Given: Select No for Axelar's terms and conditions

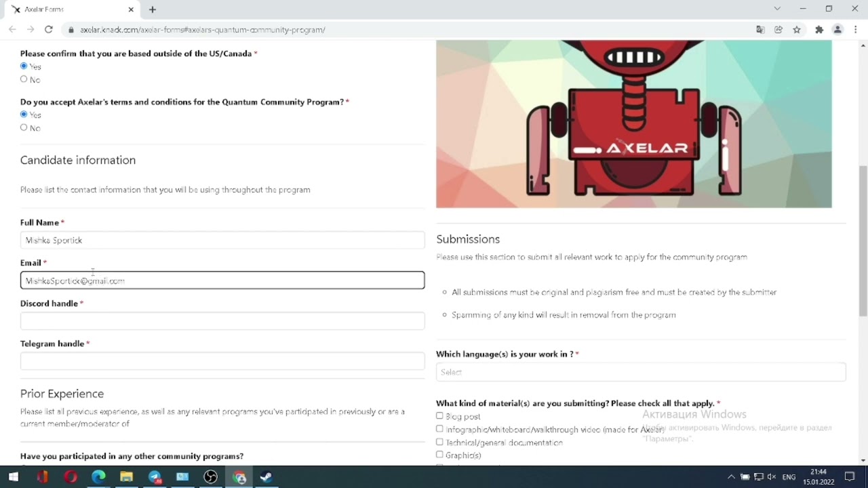Looking at the screenshot, I should click(24, 127).
